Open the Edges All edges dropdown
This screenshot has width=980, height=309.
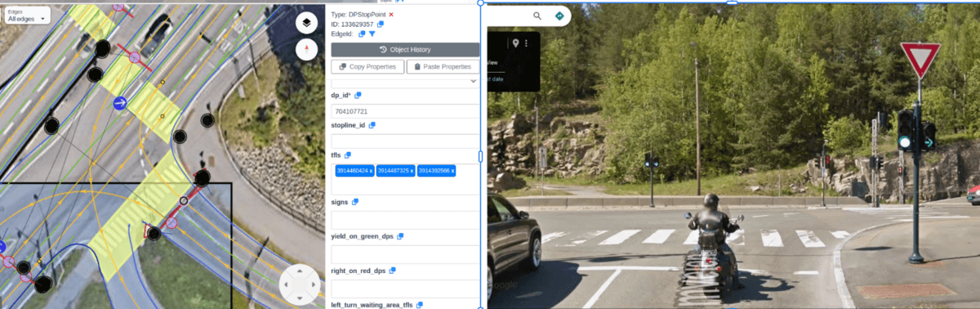coord(27,16)
